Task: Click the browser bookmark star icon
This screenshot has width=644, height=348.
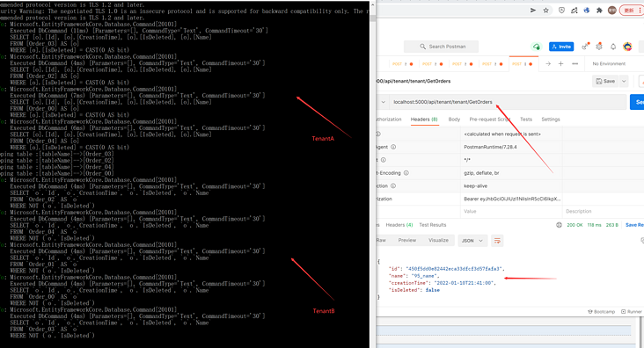Action: (x=545, y=11)
